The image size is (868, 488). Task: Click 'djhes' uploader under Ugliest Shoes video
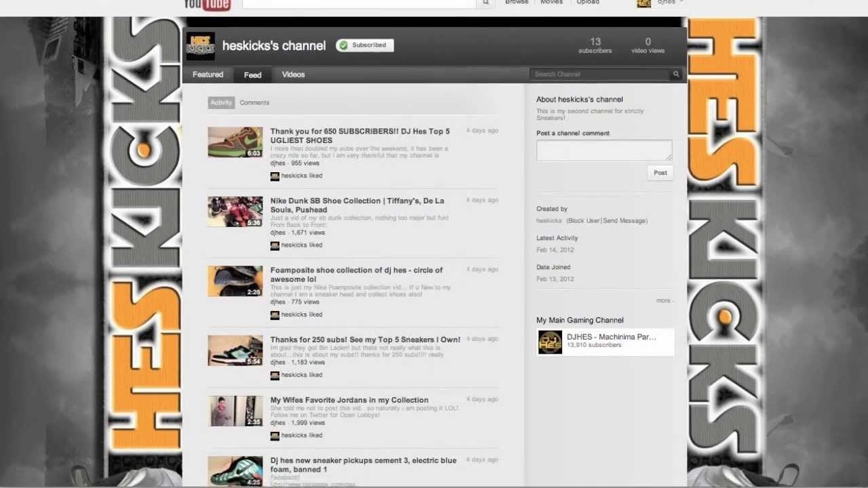[x=277, y=163]
